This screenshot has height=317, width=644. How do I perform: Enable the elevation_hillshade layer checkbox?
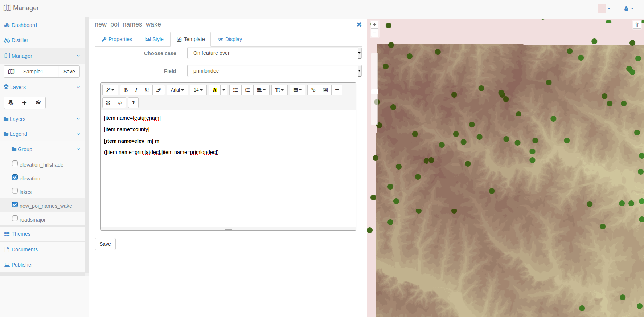coord(15,163)
